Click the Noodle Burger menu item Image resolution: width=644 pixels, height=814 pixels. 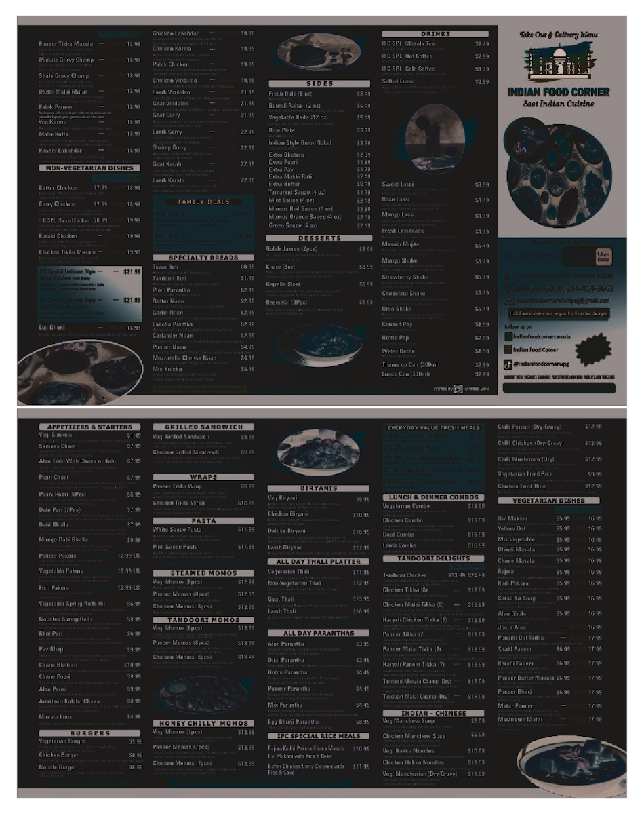(x=57, y=767)
